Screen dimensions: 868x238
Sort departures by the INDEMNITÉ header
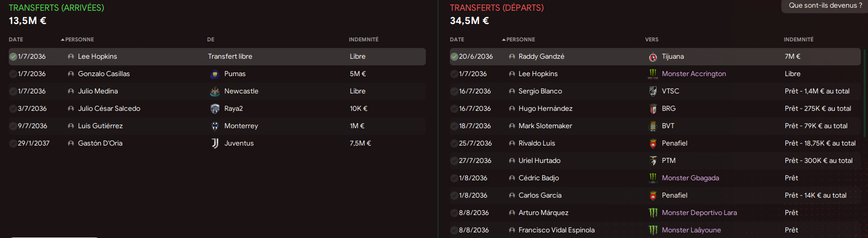[x=799, y=39]
